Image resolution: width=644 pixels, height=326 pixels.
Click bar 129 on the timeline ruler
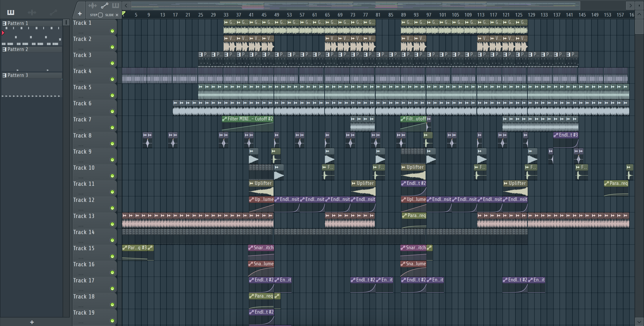coord(531,15)
